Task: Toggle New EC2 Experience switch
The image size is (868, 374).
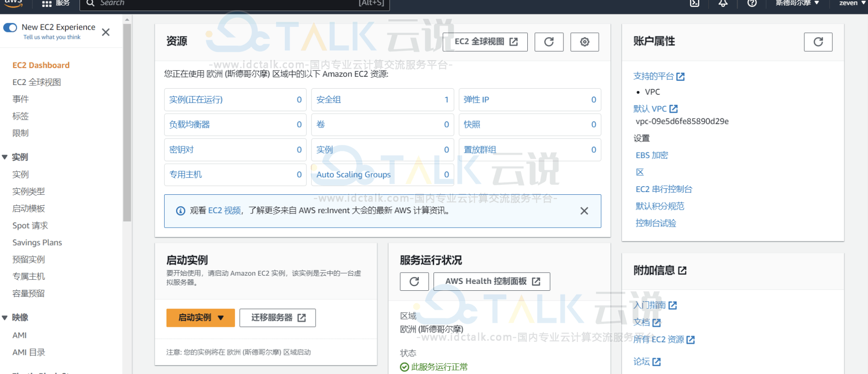Action: pos(10,27)
